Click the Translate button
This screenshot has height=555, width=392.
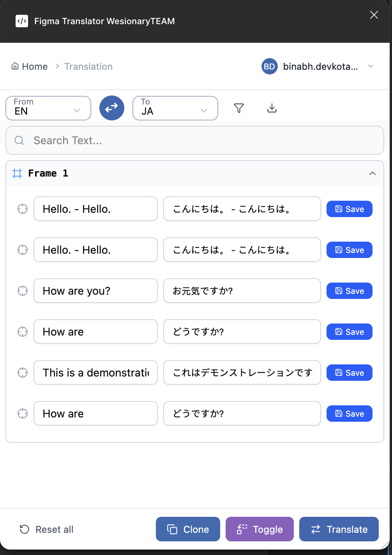click(339, 529)
